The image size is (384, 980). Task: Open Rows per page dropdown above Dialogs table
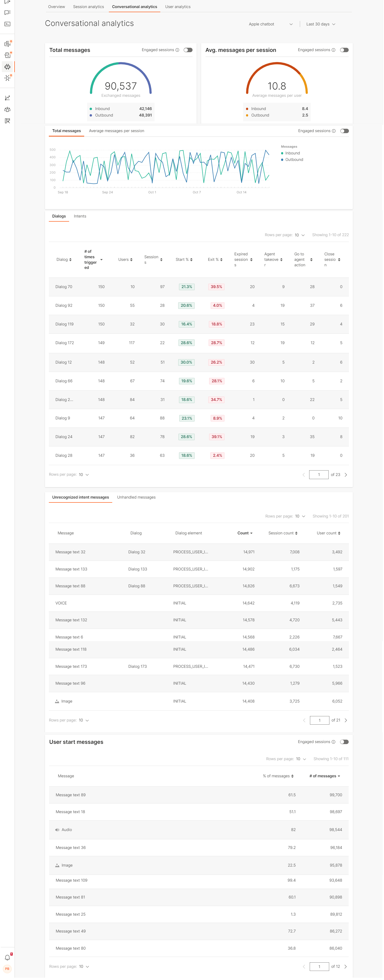coord(300,235)
